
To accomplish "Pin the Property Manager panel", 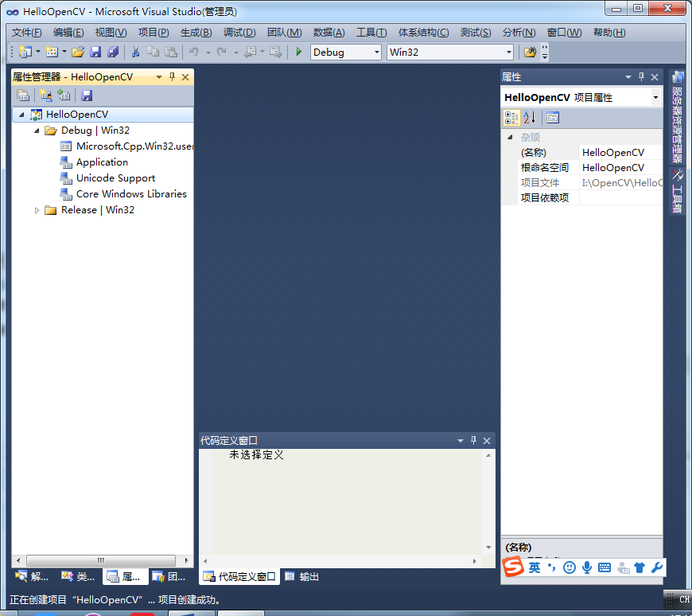I will pyautogui.click(x=172, y=77).
